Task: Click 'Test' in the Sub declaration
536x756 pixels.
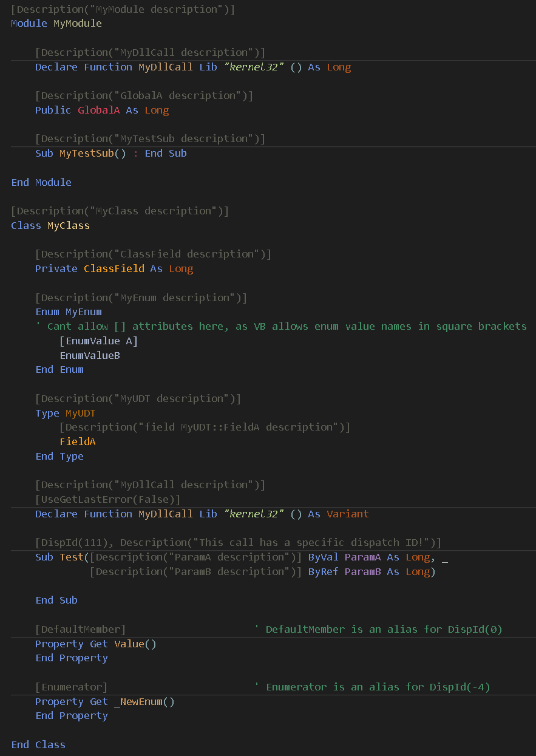Action: 72,557
